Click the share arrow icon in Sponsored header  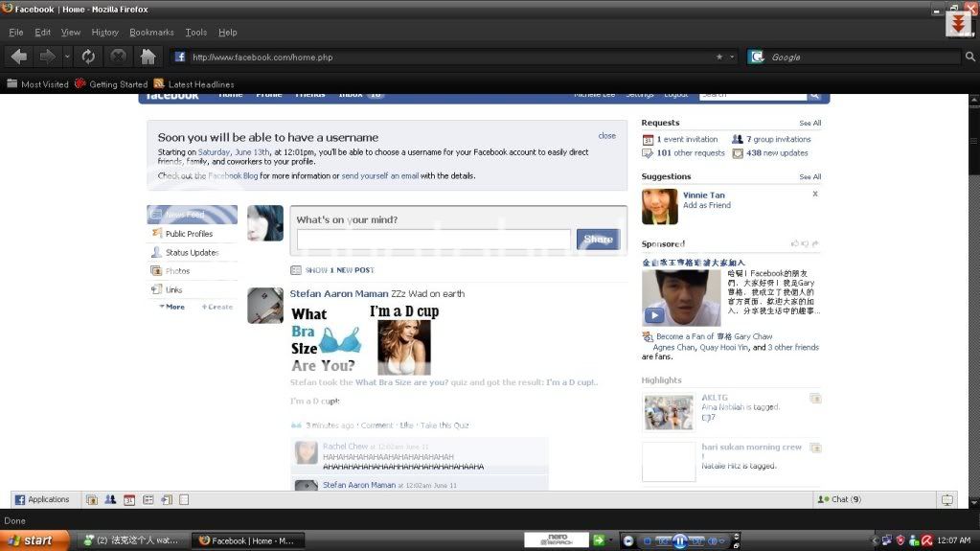click(815, 244)
